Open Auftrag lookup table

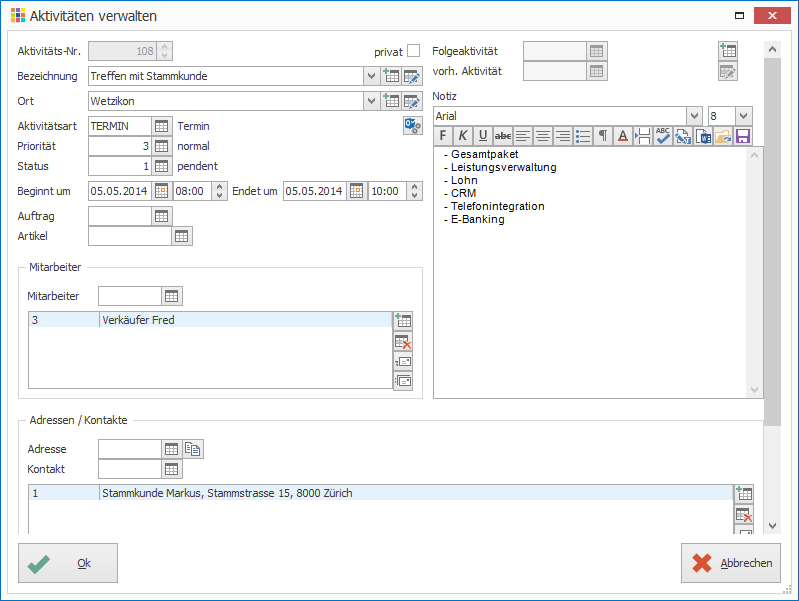(162, 216)
